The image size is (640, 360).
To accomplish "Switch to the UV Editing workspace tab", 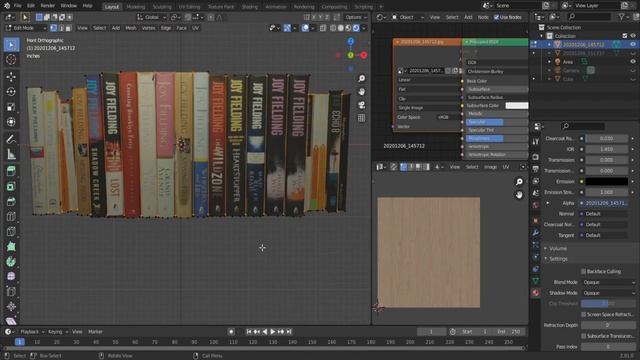I will click(189, 7).
